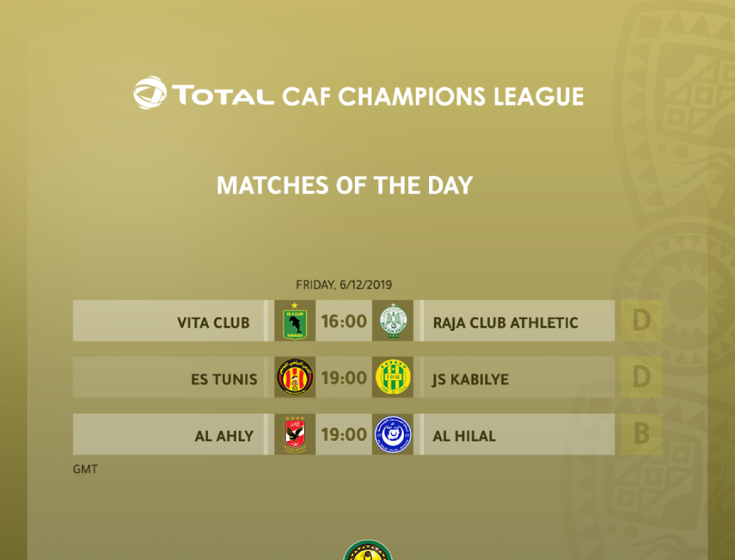Click the Vita Club dolphin crest
The width and height of the screenshot is (735, 560).
click(x=295, y=321)
